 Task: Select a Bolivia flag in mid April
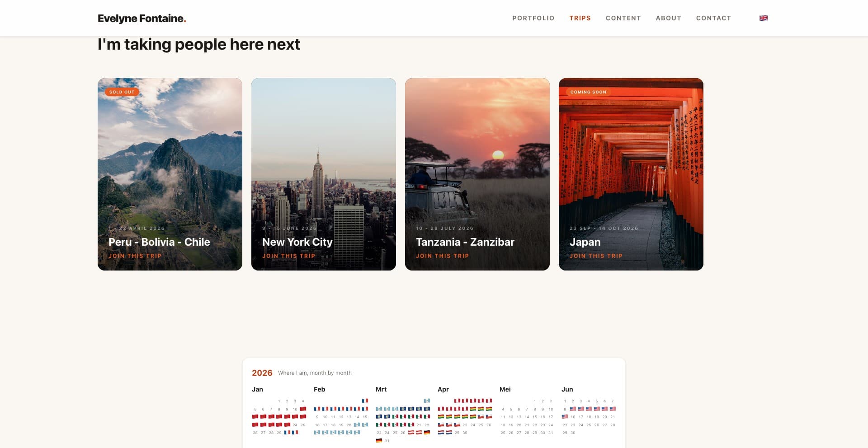pos(456,416)
